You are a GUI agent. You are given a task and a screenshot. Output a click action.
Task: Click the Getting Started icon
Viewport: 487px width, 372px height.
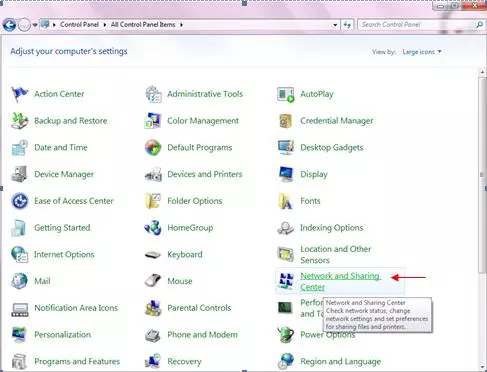tap(19, 228)
